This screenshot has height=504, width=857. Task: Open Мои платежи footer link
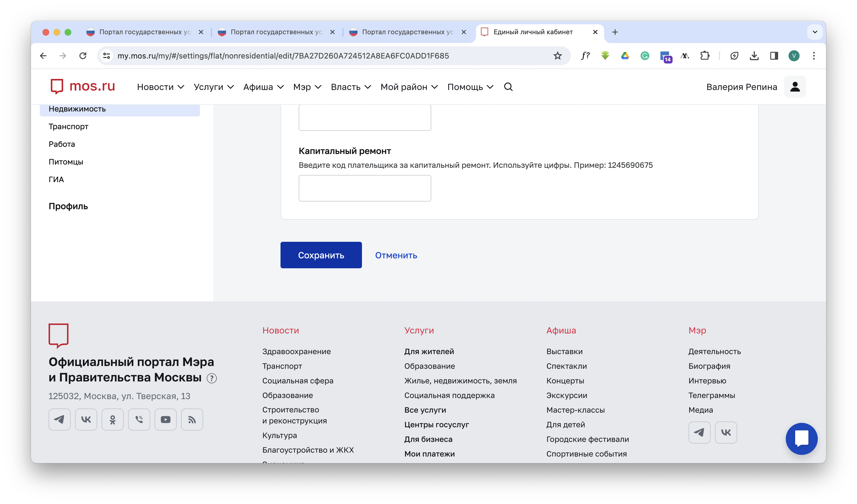click(429, 454)
